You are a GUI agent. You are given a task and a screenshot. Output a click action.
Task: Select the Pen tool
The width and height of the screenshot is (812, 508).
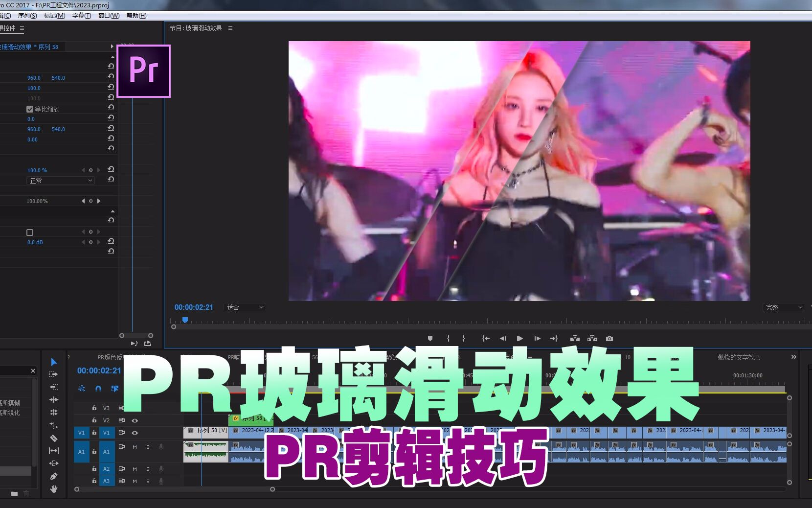point(54,476)
